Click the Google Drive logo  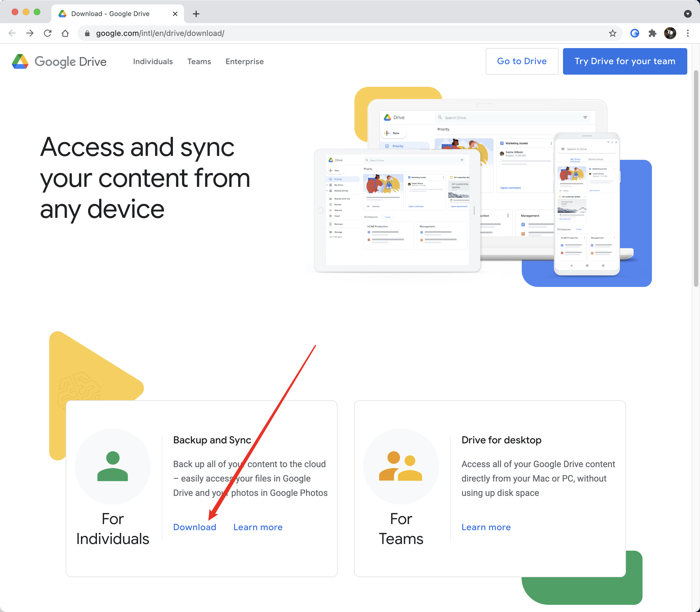(59, 61)
